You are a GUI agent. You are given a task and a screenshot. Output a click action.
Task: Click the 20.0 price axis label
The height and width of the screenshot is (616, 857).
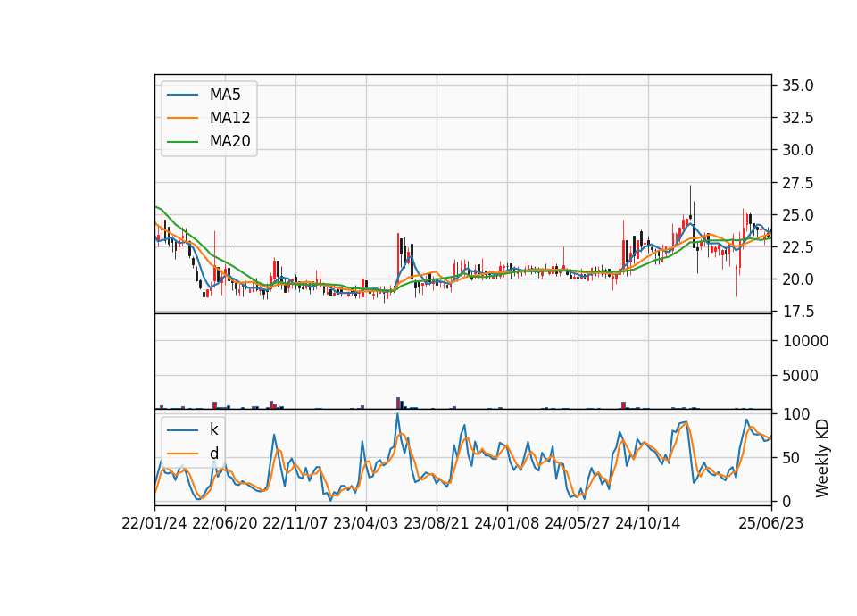pos(798,279)
